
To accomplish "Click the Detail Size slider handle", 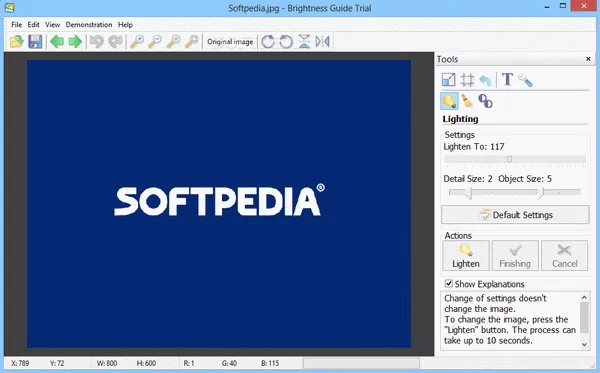I will (x=469, y=192).
